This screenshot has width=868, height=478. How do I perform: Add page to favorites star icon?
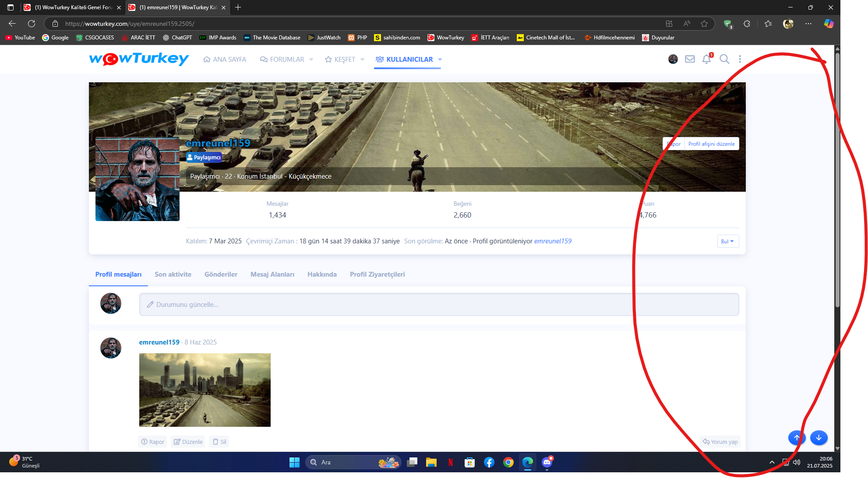704,24
